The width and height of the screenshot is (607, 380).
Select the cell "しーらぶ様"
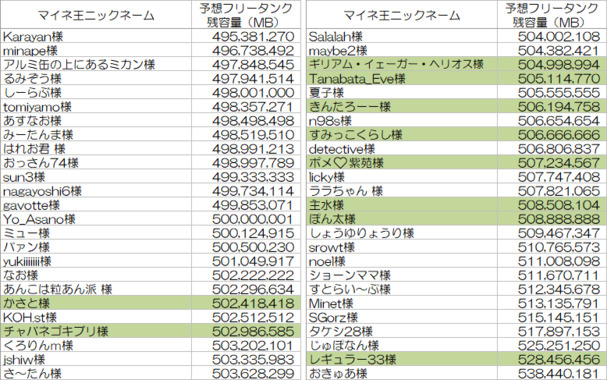pyautogui.click(x=96, y=93)
